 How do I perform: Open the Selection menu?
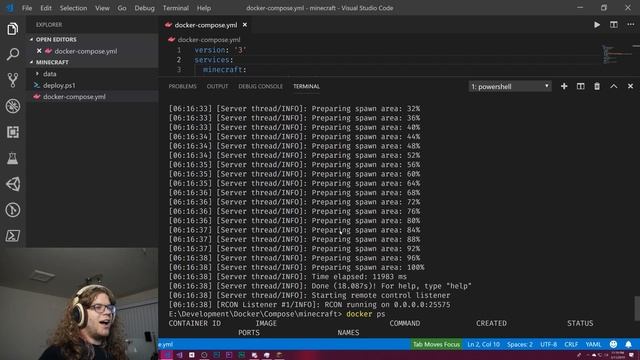tap(73, 8)
